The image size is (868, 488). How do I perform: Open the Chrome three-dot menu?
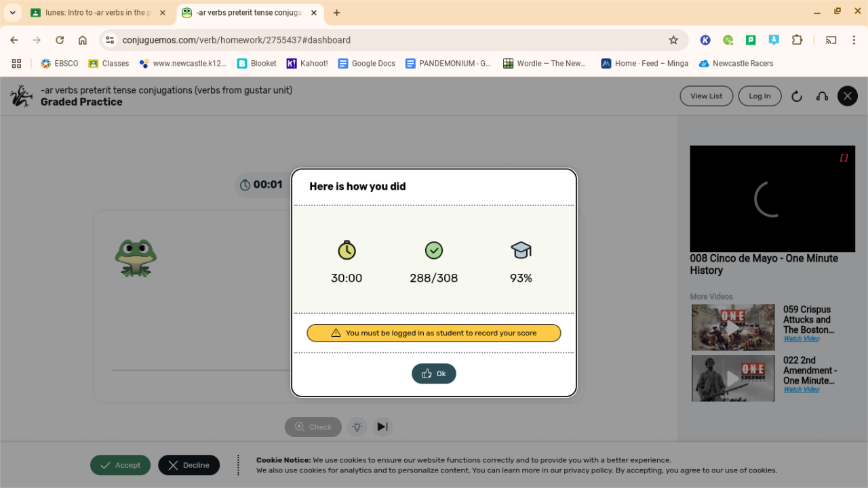pos(854,40)
